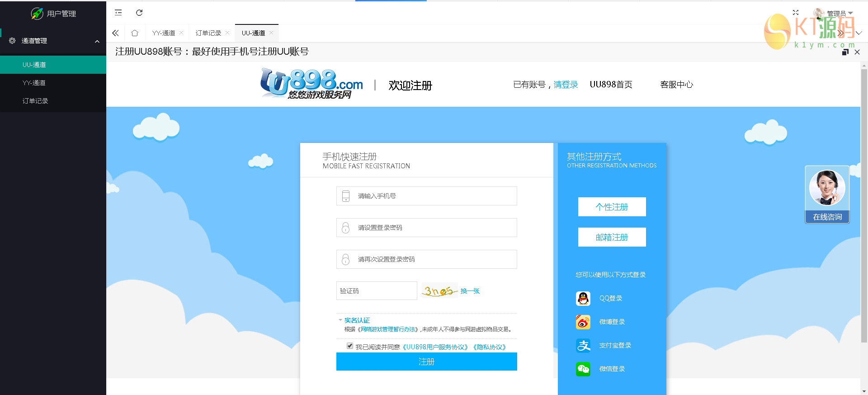The height and width of the screenshot is (395, 868).
Task: Open 订单记录 in the sidebar
Action: 53,101
